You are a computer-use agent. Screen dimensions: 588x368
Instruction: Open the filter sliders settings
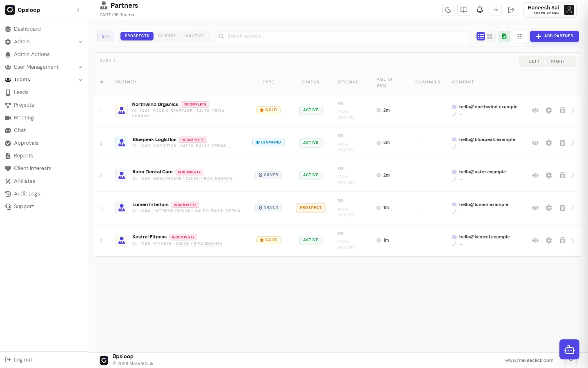520,36
